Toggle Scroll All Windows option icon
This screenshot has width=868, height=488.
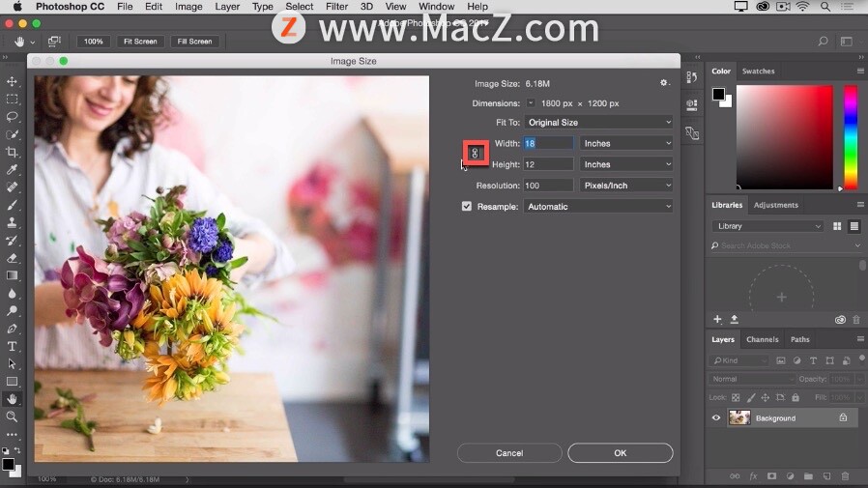54,41
